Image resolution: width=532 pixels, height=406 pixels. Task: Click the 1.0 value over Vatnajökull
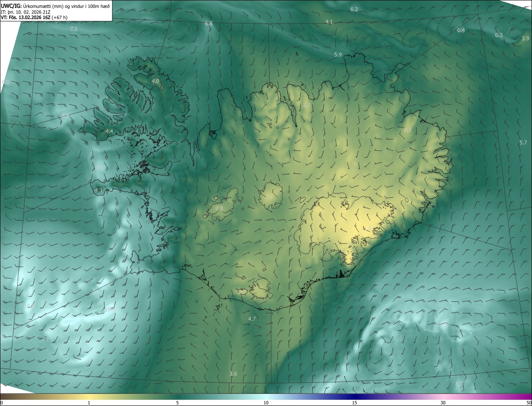coord(367,229)
